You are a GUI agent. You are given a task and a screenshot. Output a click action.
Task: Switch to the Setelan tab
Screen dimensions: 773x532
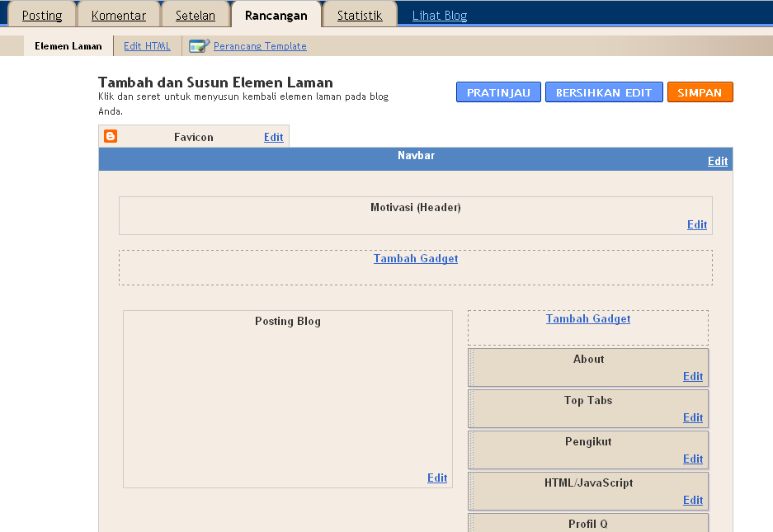tap(196, 16)
